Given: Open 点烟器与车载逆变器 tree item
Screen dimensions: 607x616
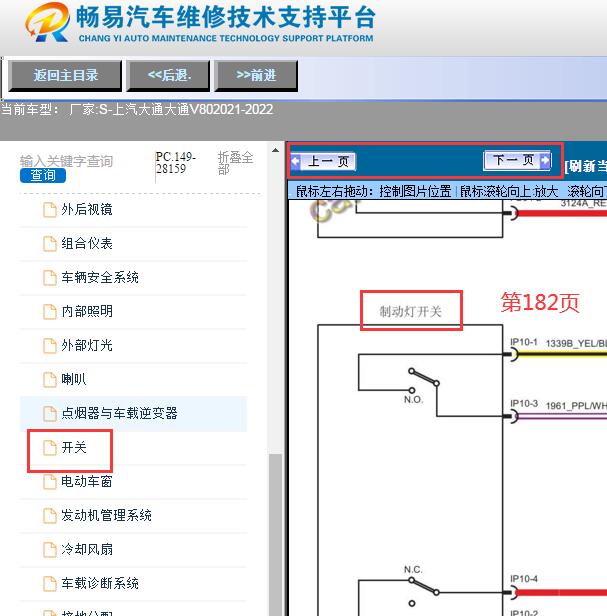Looking at the screenshot, I should coord(119,413).
